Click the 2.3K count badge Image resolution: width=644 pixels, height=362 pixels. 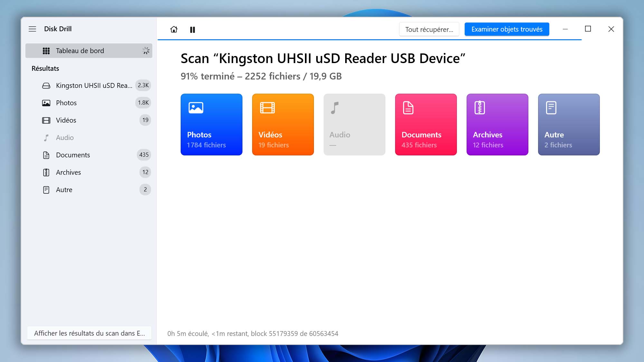[x=143, y=85]
